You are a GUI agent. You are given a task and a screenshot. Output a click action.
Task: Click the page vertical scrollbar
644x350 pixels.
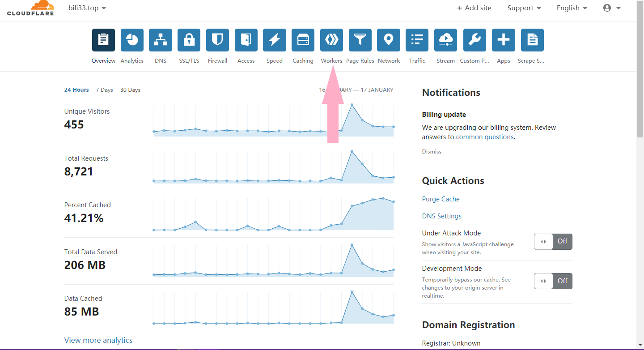point(640,90)
